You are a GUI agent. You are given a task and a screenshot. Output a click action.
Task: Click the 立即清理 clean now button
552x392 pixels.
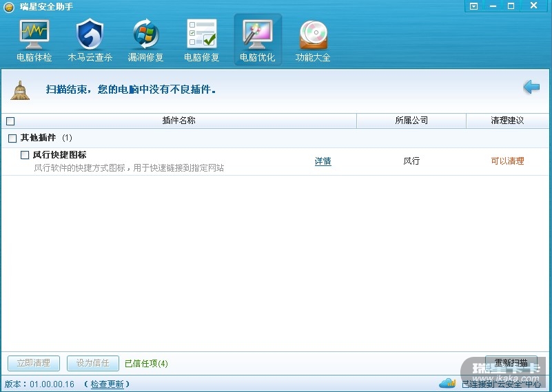click(34, 363)
